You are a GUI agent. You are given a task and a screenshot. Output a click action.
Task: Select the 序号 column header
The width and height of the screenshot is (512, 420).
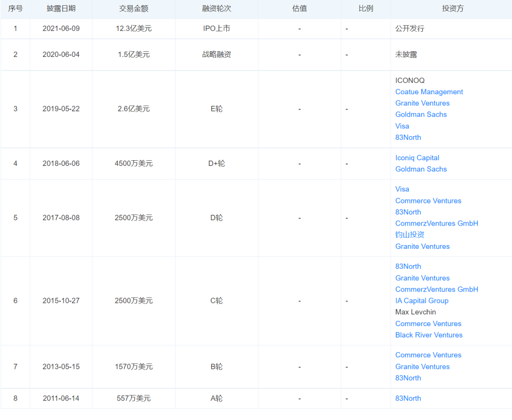[15, 9]
